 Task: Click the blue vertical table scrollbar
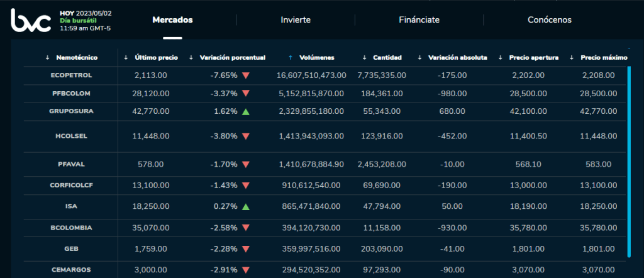click(x=629, y=162)
